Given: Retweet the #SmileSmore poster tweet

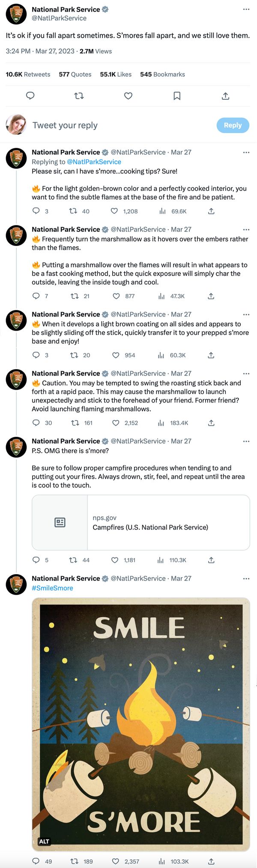Looking at the screenshot, I should tap(74, 861).
